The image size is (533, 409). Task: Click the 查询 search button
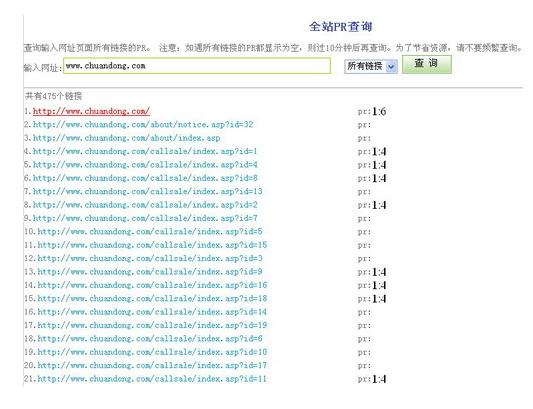pyautogui.click(x=427, y=64)
